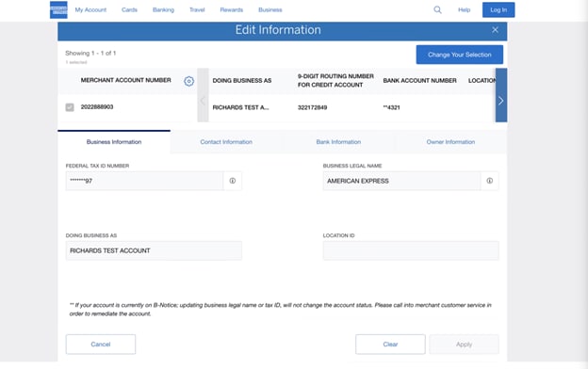Click the Bank Account Number column header
The height and width of the screenshot is (369, 588).
point(419,81)
